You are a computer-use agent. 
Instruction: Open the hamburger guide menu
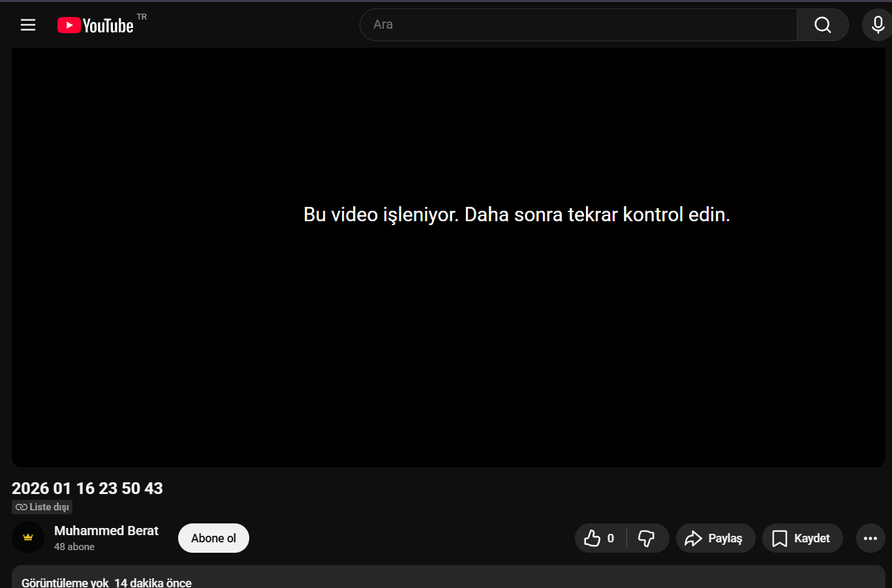coord(28,25)
